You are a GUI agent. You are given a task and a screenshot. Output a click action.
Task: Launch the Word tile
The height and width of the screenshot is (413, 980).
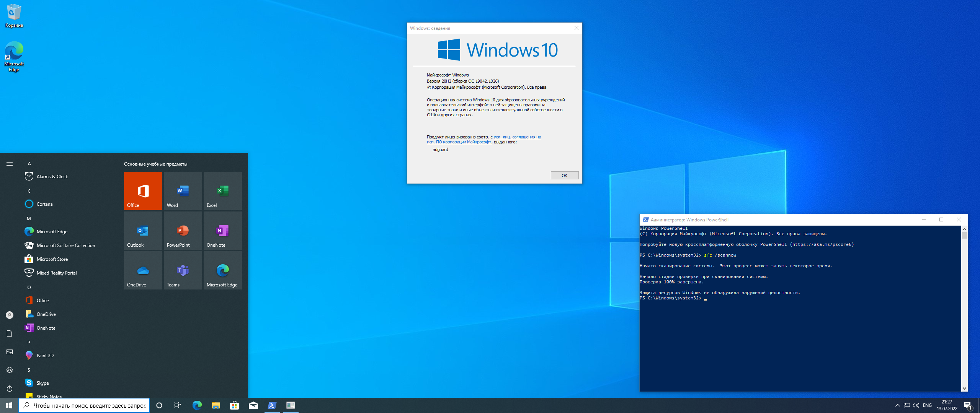(183, 190)
